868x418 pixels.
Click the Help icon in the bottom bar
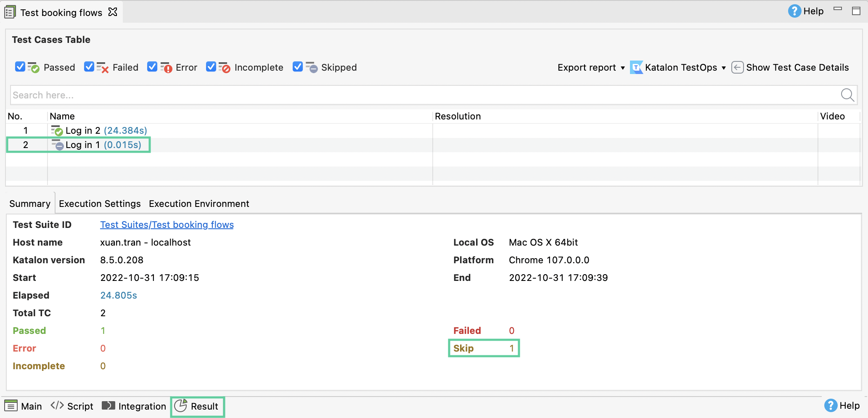(831, 405)
